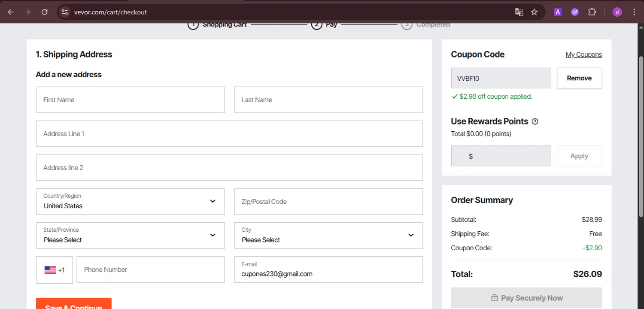Open the State/Province dropdown

click(130, 236)
